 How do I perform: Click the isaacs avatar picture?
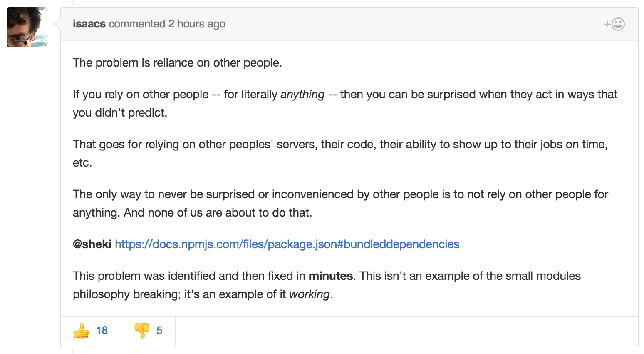coord(27,27)
